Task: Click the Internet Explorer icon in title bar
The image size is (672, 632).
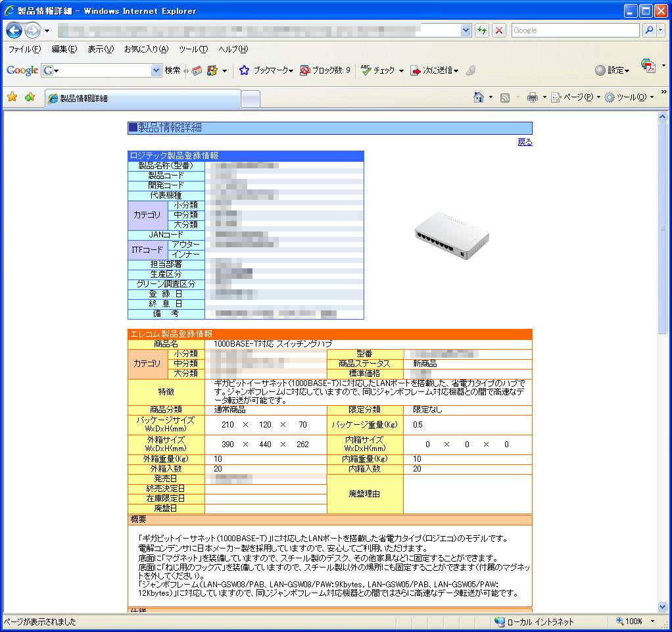Action: [9, 11]
